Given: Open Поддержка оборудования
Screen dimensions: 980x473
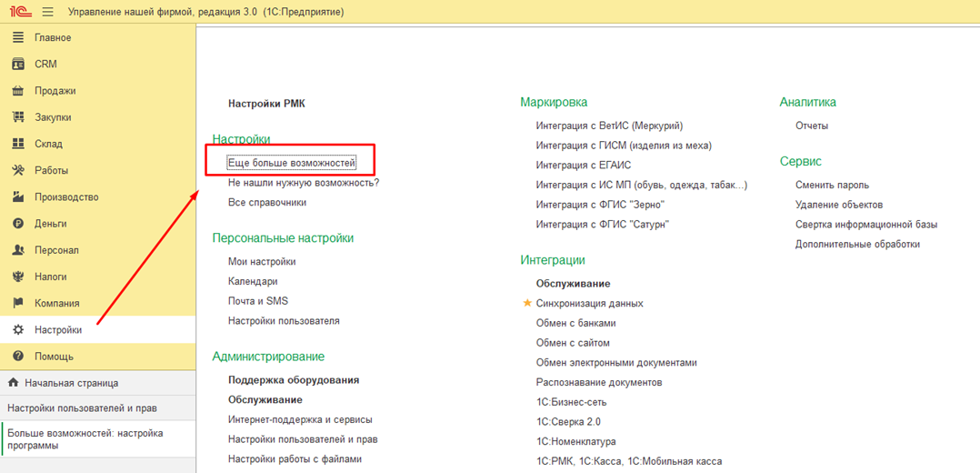Looking at the screenshot, I should [294, 380].
